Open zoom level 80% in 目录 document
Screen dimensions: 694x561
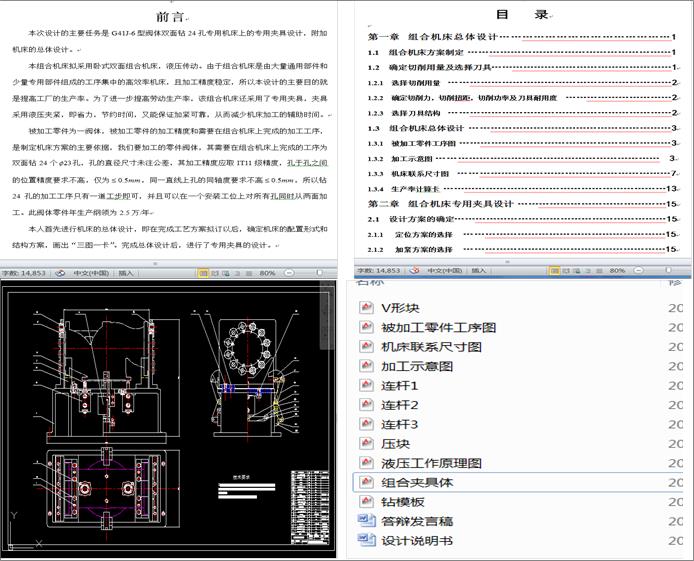coord(617,270)
